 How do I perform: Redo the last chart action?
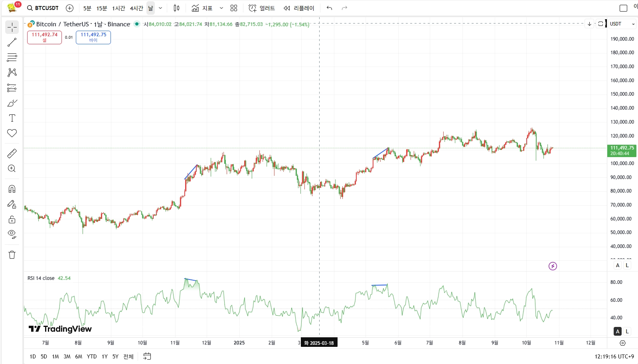(x=344, y=8)
